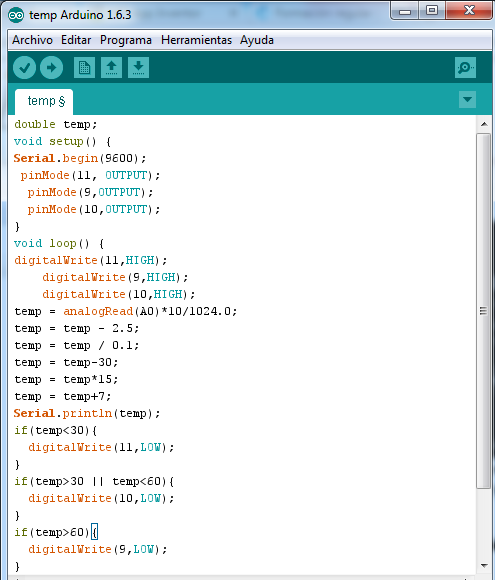Open the Serial Monitor magnifier icon
This screenshot has width=495, height=580.
click(465, 68)
